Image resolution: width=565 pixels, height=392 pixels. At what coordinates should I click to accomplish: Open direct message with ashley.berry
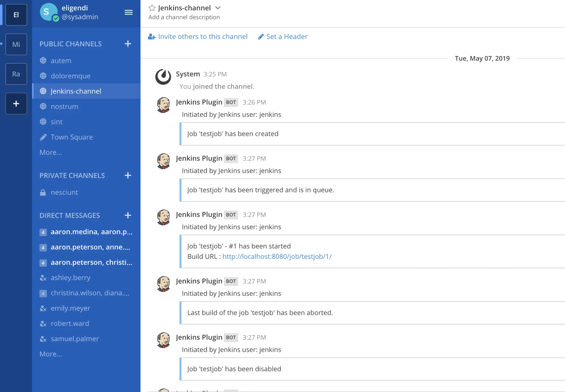[x=86, y=278]
